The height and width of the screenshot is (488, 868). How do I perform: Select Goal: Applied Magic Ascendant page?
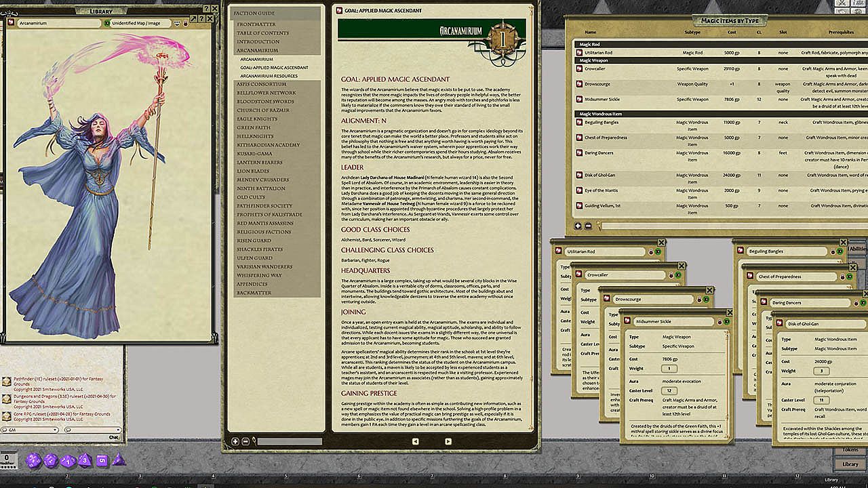pyautogui.click(x=274, y=68)
